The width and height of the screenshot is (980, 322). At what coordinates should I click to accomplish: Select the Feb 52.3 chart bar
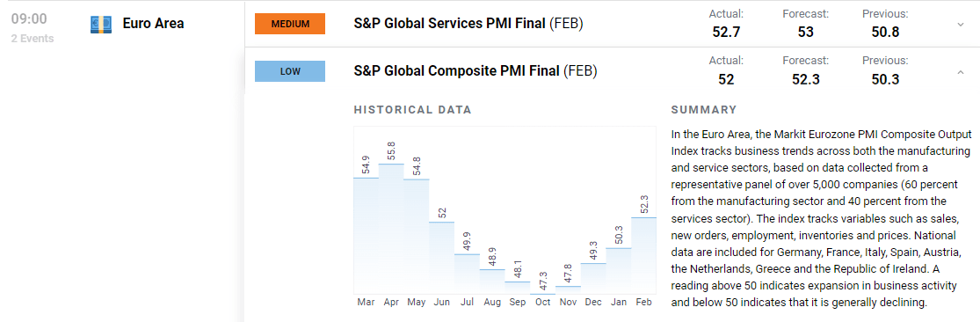[643, 256]
